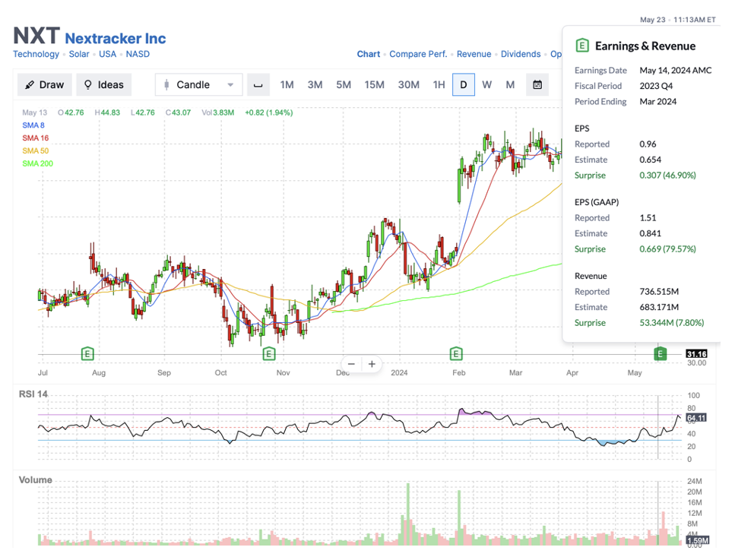
Task: Click the Volume panel label
Action: click(x=36, y=480)
